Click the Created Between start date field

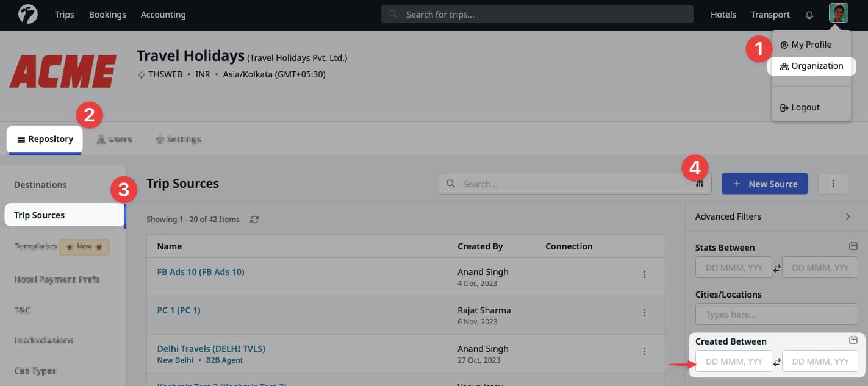pyautogui.click(x=733, y=362)
